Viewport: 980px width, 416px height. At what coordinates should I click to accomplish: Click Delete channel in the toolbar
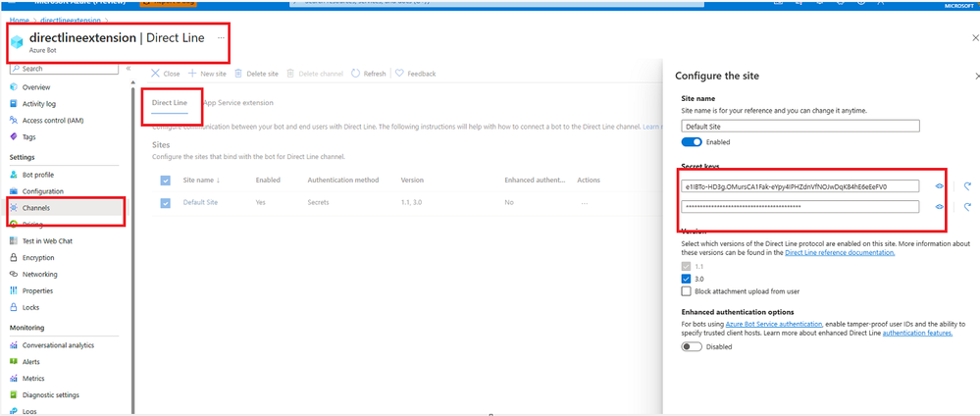coord(315,74)
